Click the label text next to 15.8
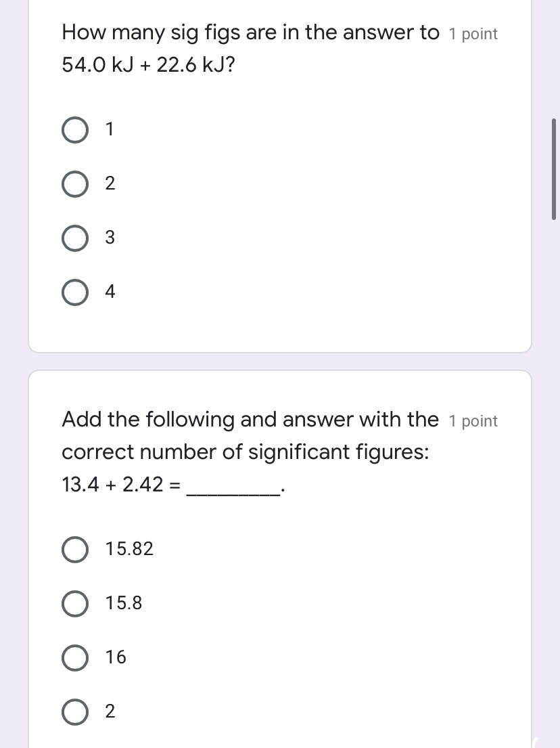This screenshot has width=560, height=748. [124, 603]
